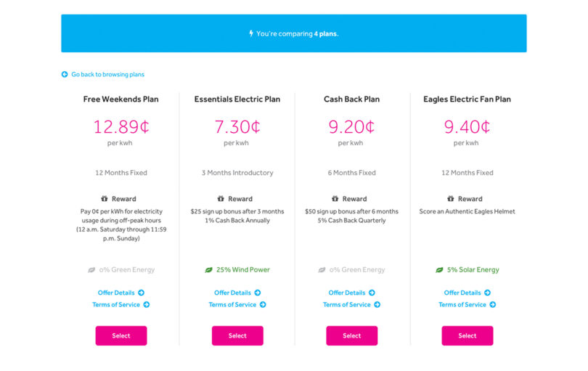This screenshot has height=371, width=588.
Task: Click the gift icon beside Cash Back Plan Reward
Action: [335, 198]
